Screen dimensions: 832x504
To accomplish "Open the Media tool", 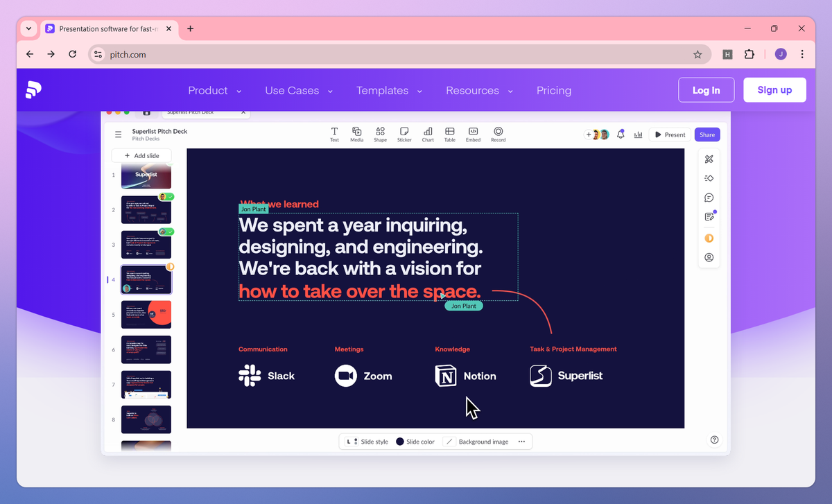I will click(356, 134).
